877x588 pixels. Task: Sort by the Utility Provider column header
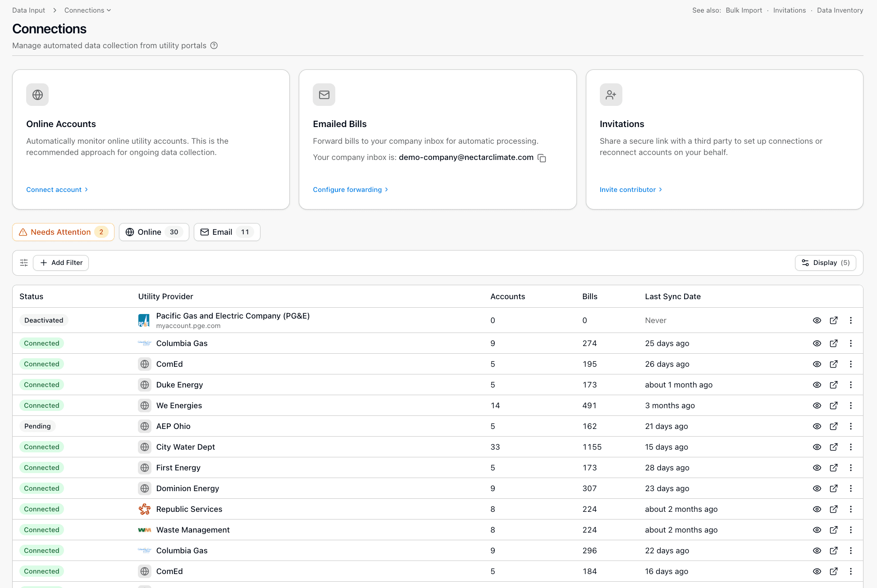pyautogui.click(x=165, y=296)
